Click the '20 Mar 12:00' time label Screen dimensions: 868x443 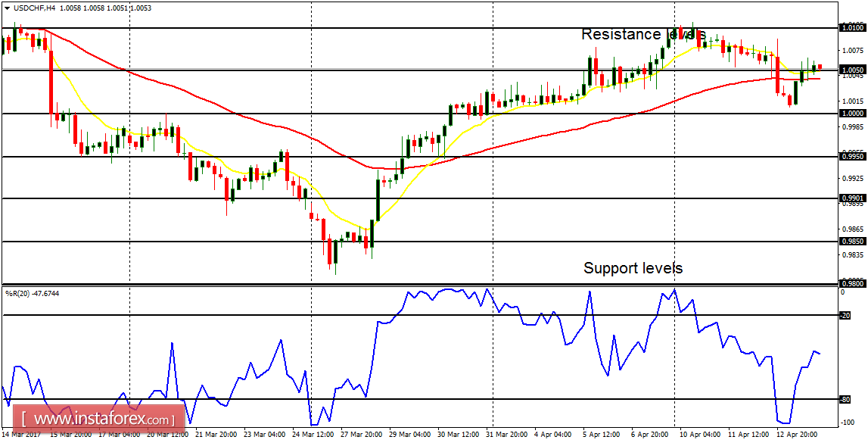tap(166, 434)
